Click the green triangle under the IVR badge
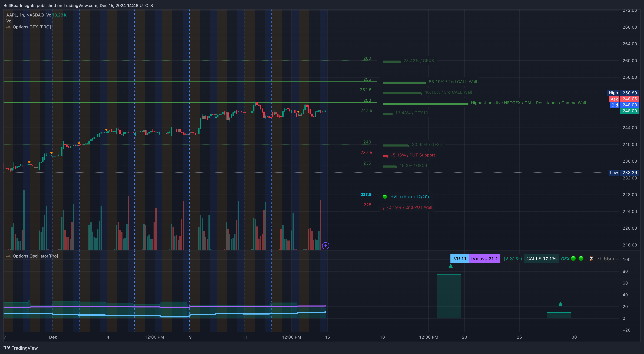 [450, 266]
